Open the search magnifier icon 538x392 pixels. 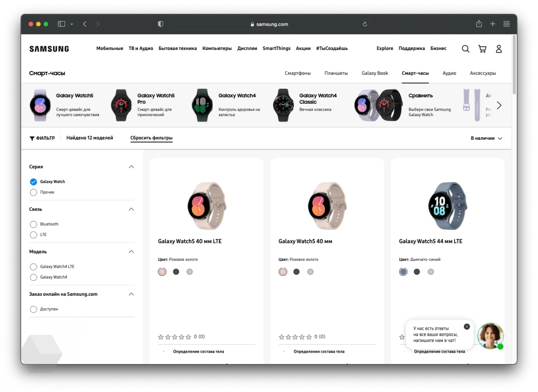tap(465, 49)
